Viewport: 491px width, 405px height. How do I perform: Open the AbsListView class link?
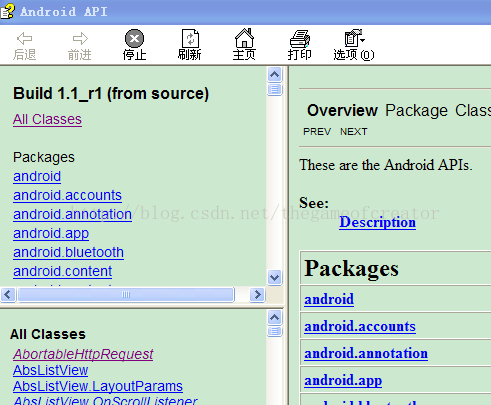[x=50, y=370]
